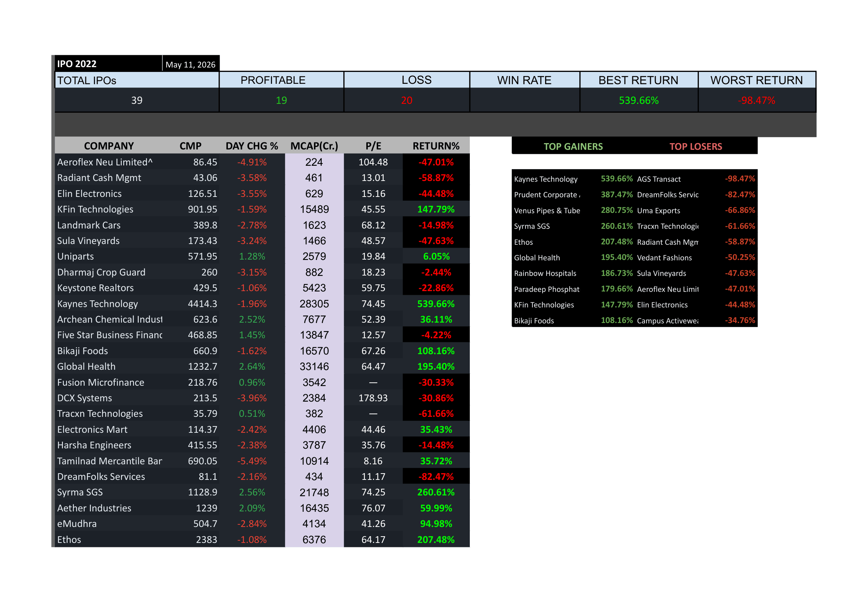Screen dimensions: 868x613
Task: Click the TOP GAINERS heading
Action: coord(573,146)
